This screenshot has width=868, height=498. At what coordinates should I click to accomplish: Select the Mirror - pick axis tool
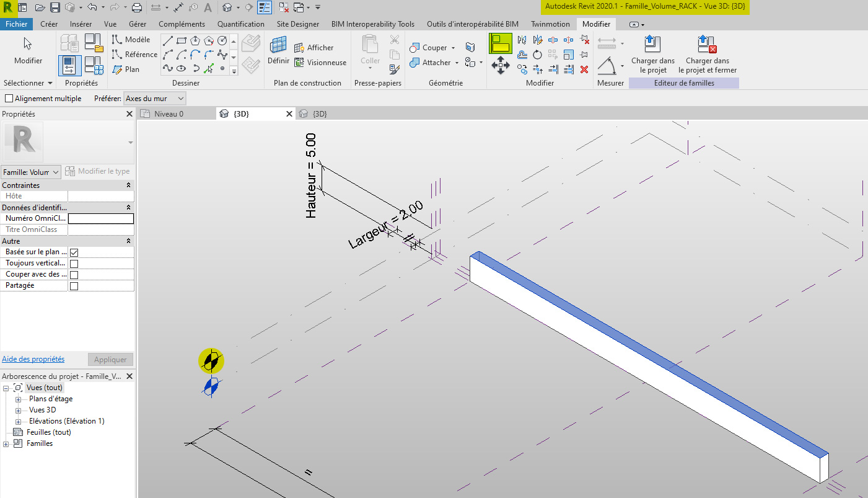pyautogui.click(x=522, y=40)
